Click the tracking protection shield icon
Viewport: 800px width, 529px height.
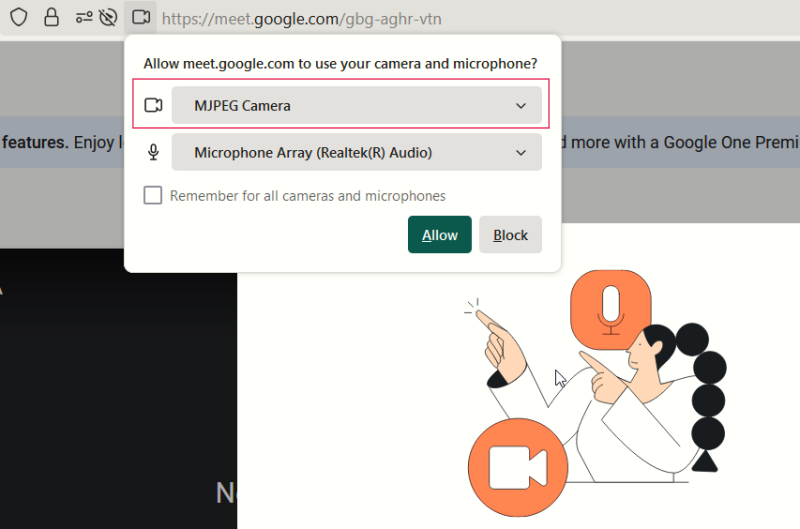19,17
